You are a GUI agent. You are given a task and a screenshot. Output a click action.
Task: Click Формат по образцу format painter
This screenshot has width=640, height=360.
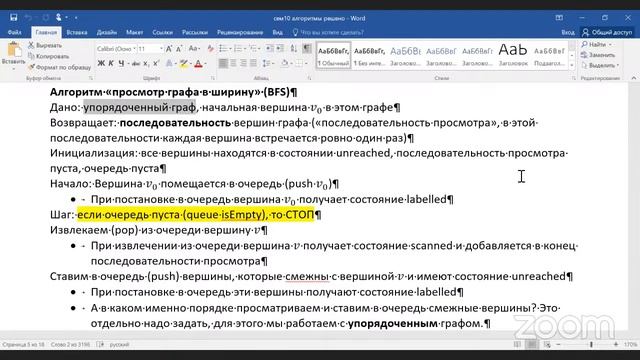[59, 67]
